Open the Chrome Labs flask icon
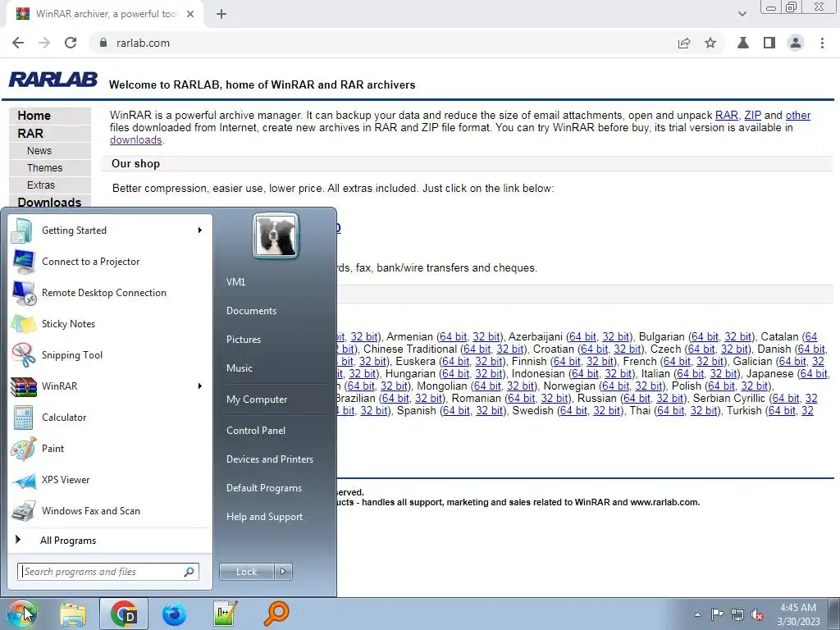The image size is (840, 630). (x=743, y=43)
